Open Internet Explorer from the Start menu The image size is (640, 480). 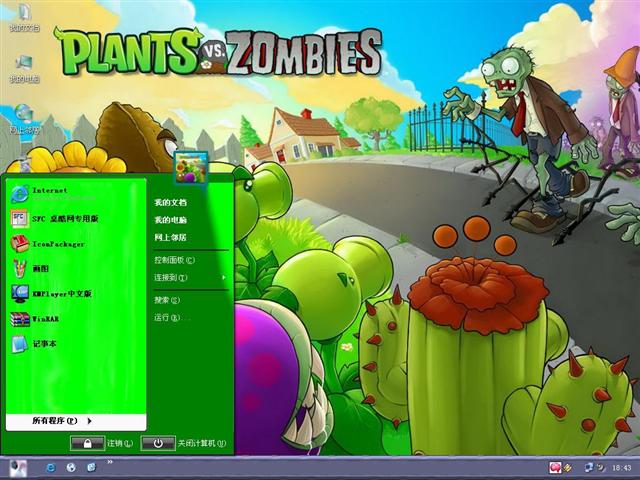pyautogui.click(x=76, y=193)
